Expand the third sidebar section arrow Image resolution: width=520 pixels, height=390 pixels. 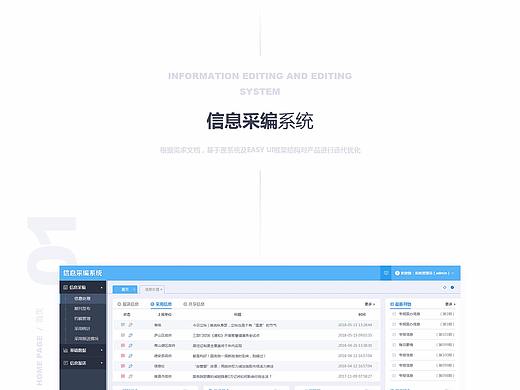pos(102,363)
